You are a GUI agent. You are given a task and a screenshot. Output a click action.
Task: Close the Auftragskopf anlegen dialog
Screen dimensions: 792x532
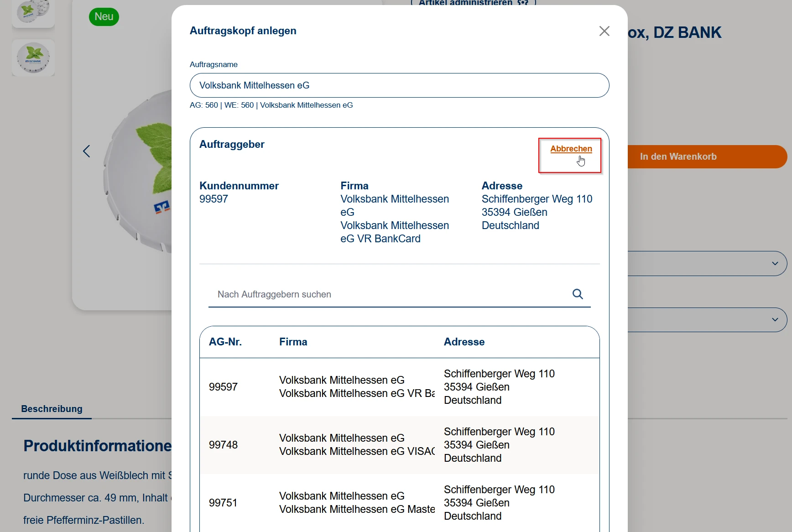point(604,31)
